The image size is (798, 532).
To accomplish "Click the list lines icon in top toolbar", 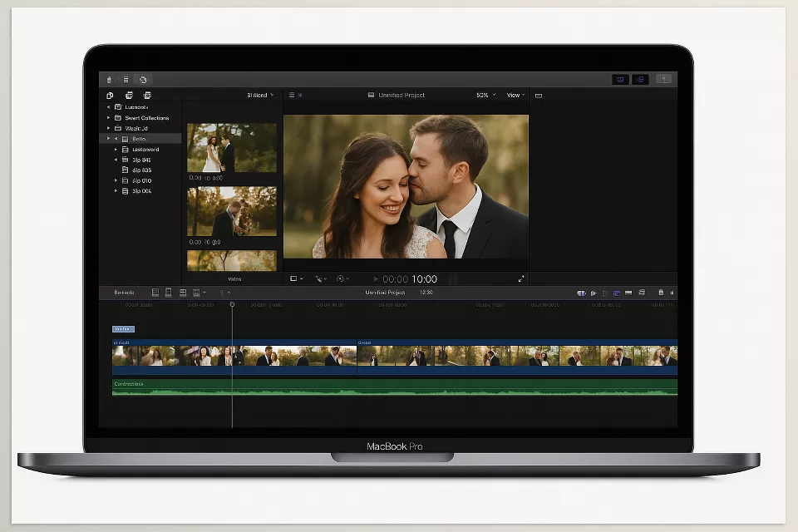I will pos(126,80).
